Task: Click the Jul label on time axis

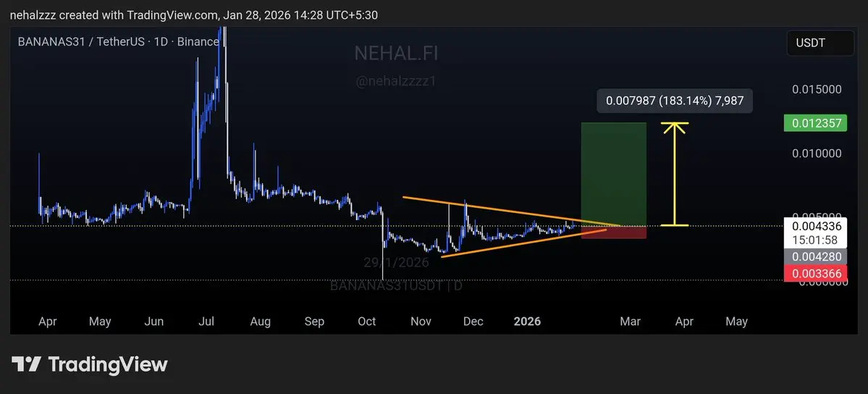Action: pyautogui.click(x=206, y=322)
